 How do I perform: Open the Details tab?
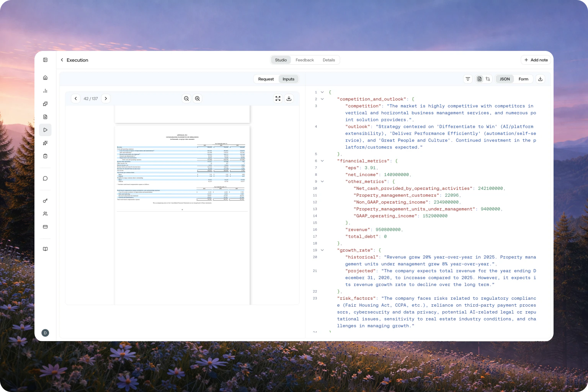[328, 60]
